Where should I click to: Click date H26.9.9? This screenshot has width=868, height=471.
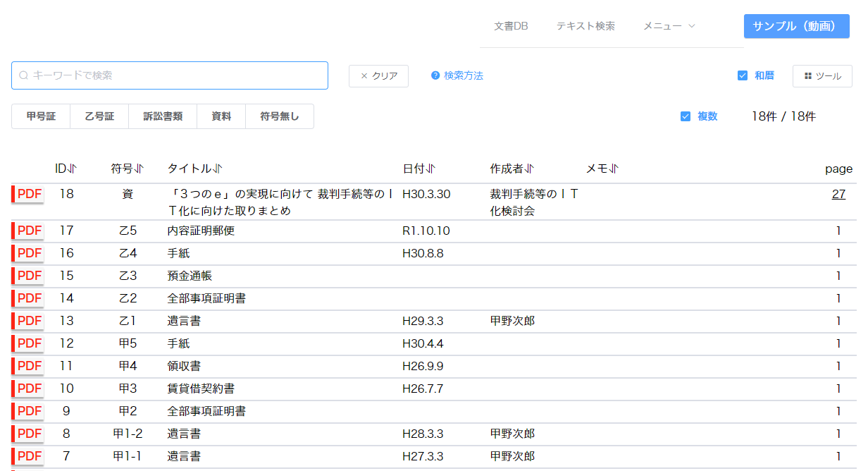[423, 366]
